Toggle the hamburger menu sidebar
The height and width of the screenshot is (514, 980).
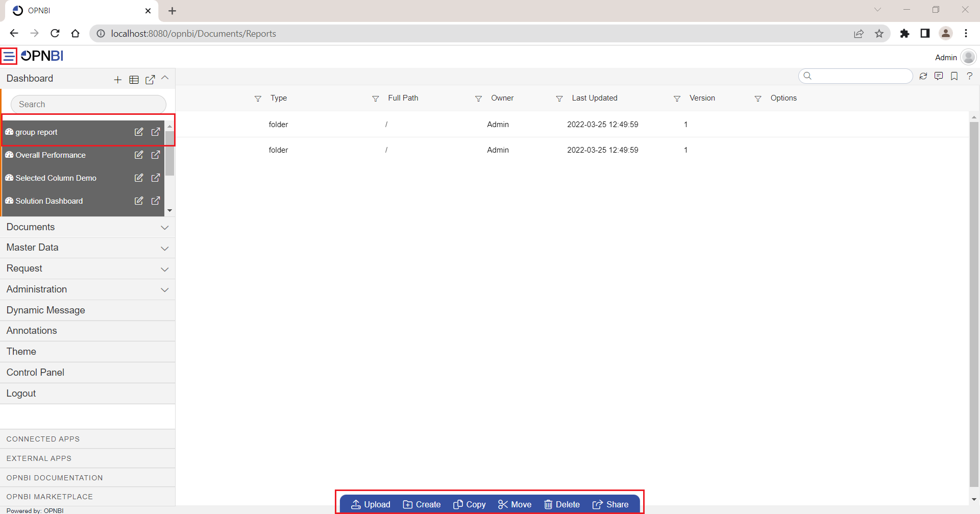(x=9, y=56)
